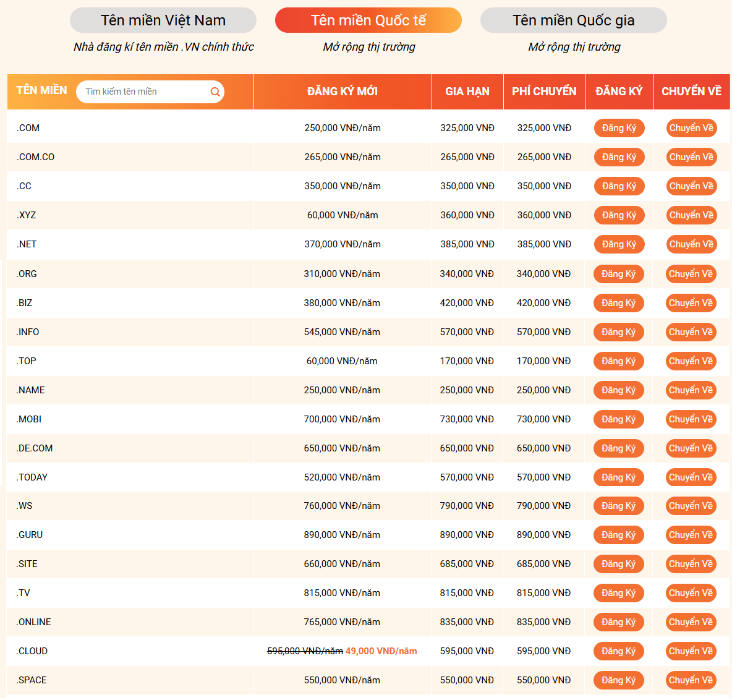Click the .MOBI 730,000 VNĐ renewal price

click(x=467, y=419)
